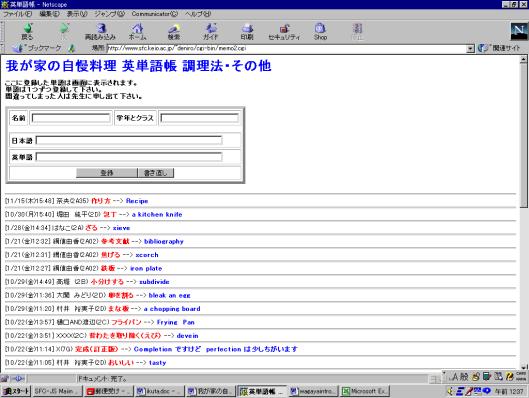Click the clock in the system tray
This screenshot has width=529, height=398.
(x=509, y=391)
